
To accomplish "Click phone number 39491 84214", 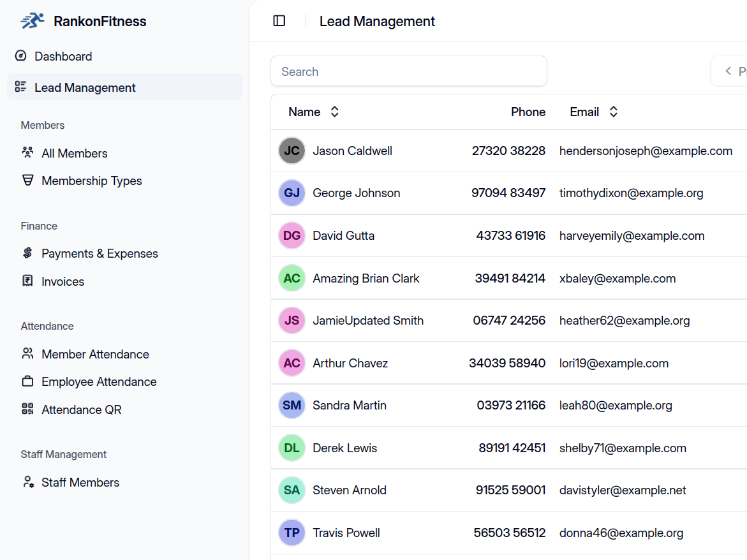I will coord(510,278).
